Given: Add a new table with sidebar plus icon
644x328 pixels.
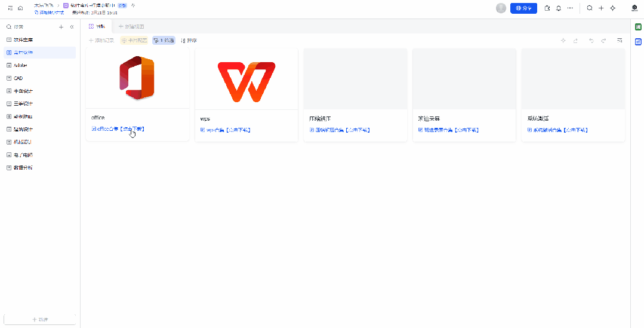Looking at the screenshot, I should [x=61, y=27].
